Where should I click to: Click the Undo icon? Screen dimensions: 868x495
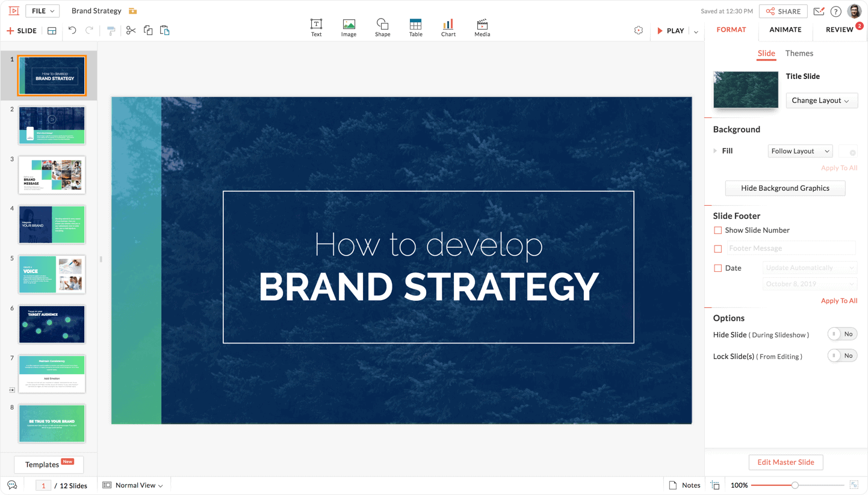tap(72, 30)
